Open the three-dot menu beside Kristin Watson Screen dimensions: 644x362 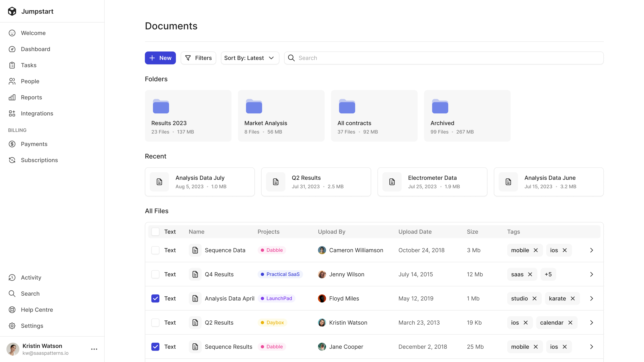coord(94,349)
